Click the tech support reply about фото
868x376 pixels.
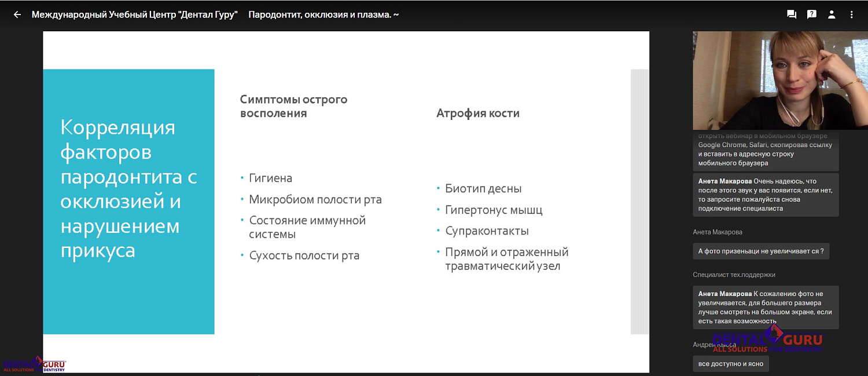(x=765, y=307)
